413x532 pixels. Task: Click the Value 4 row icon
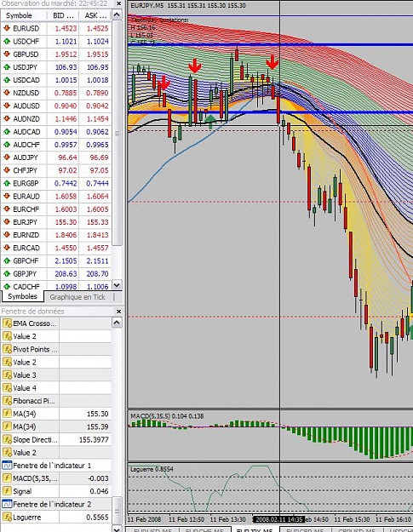point(7,388)
